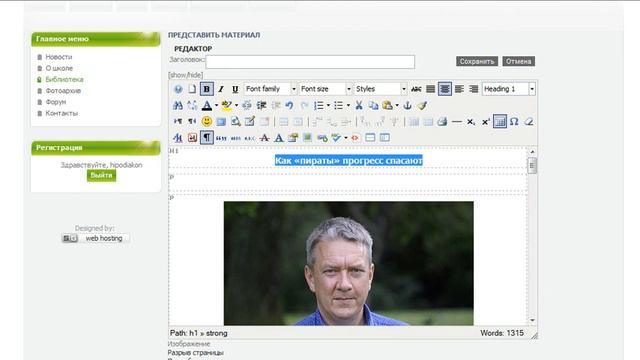Screen dimensions: 640x360
Task: Cut selected text with scissors icon
Action: 359,105
